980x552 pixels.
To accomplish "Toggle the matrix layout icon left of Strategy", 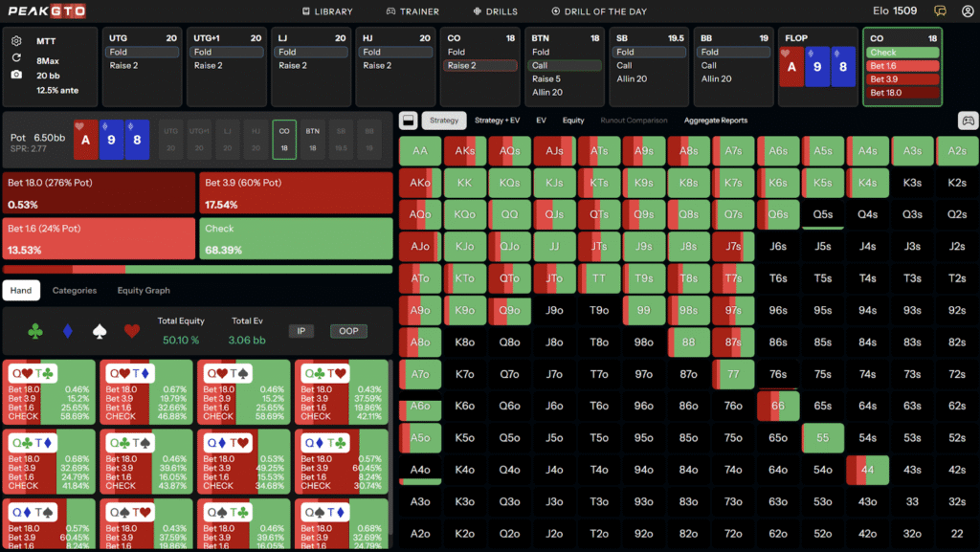I will click(407, 121).
